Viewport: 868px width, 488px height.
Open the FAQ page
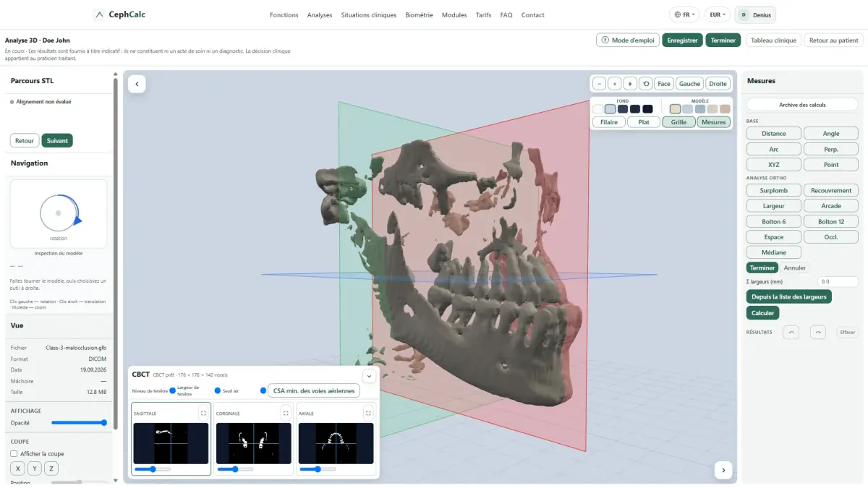point(506,15)
